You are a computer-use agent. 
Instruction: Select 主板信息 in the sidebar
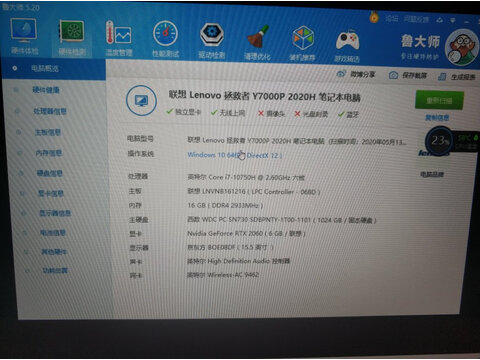tap(48, 133)
